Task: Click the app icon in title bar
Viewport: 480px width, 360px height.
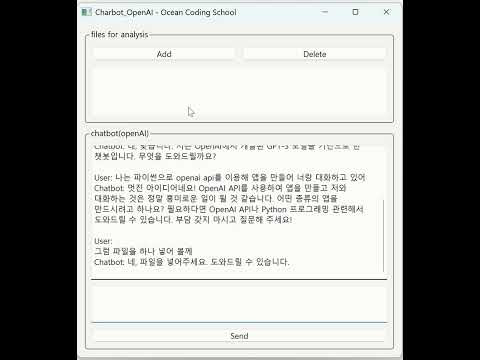Action: (x=86, y=12)
